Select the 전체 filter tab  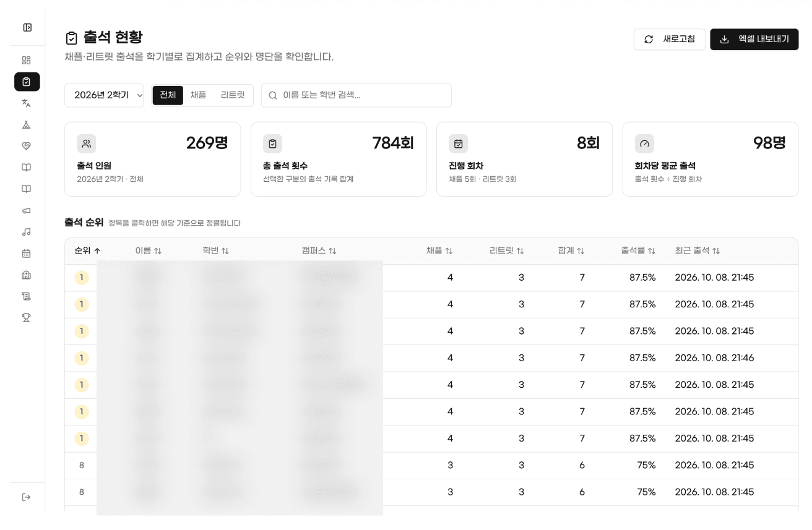[x=168, y=95]
